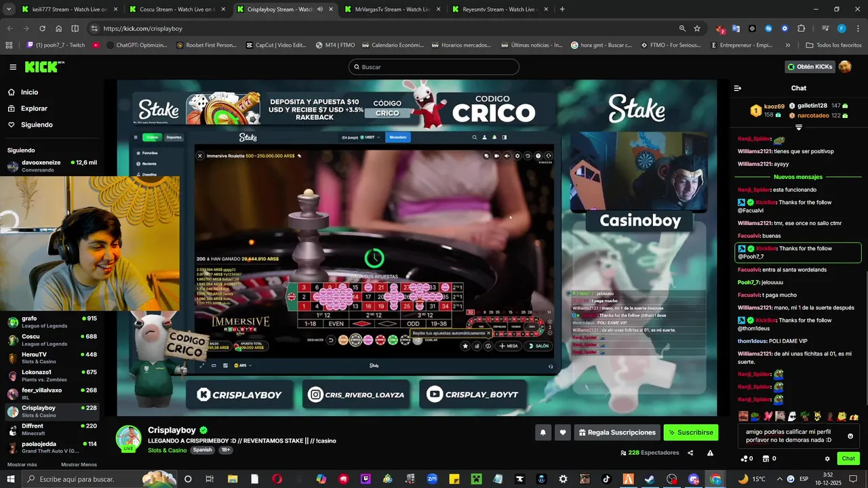Viewport: 868px width, 488px height.
Task: Open grafo channel in following list
Action: 52,321
